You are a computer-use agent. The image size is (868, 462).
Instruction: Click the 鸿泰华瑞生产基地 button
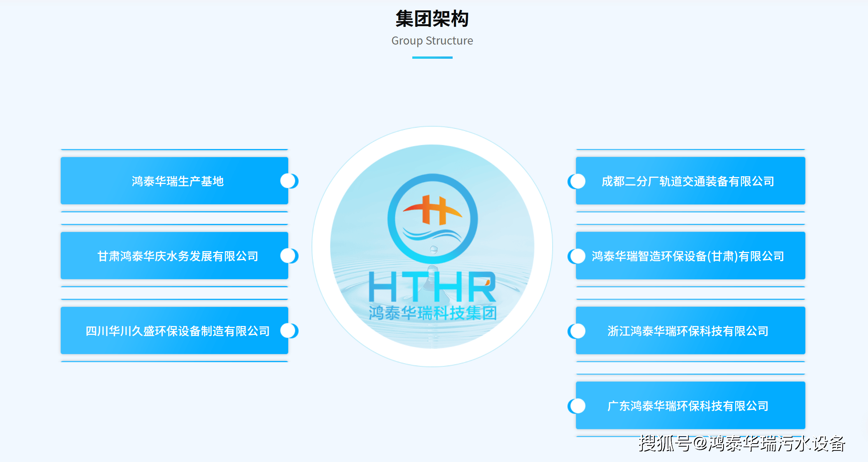tap(174, 181)
